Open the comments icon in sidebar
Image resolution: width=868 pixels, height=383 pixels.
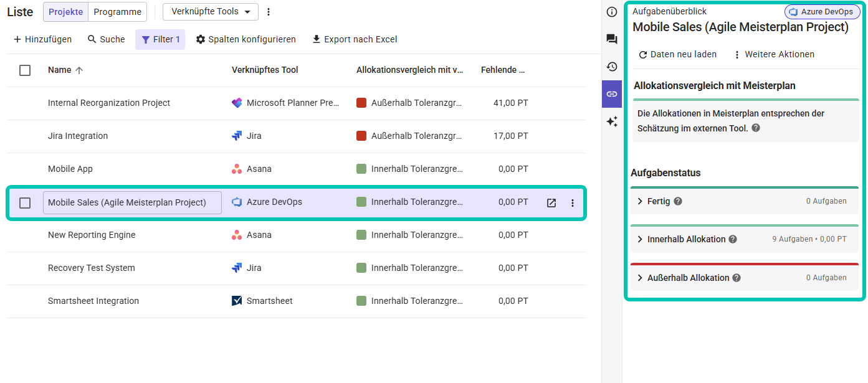612,39
